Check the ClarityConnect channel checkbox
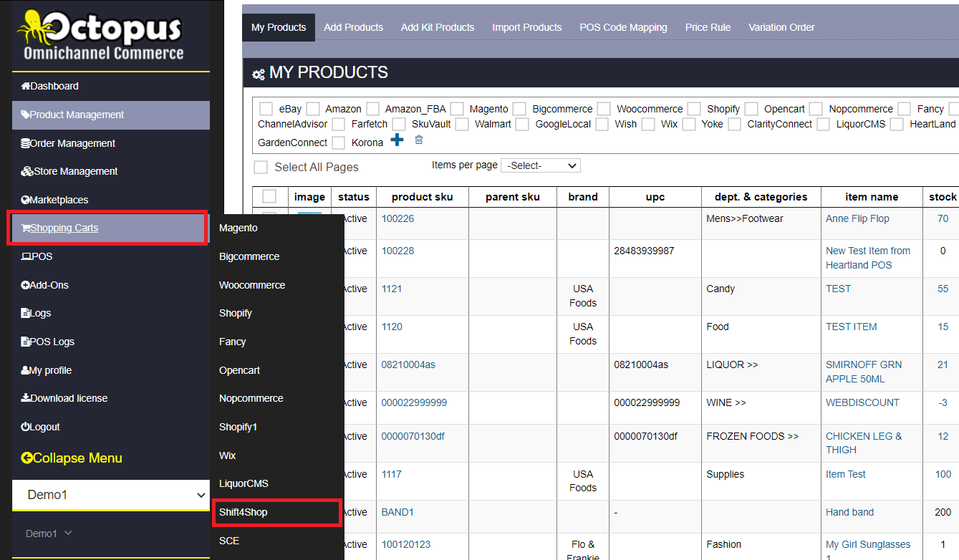The image size is (959, 560). click(x=735, y=125)
